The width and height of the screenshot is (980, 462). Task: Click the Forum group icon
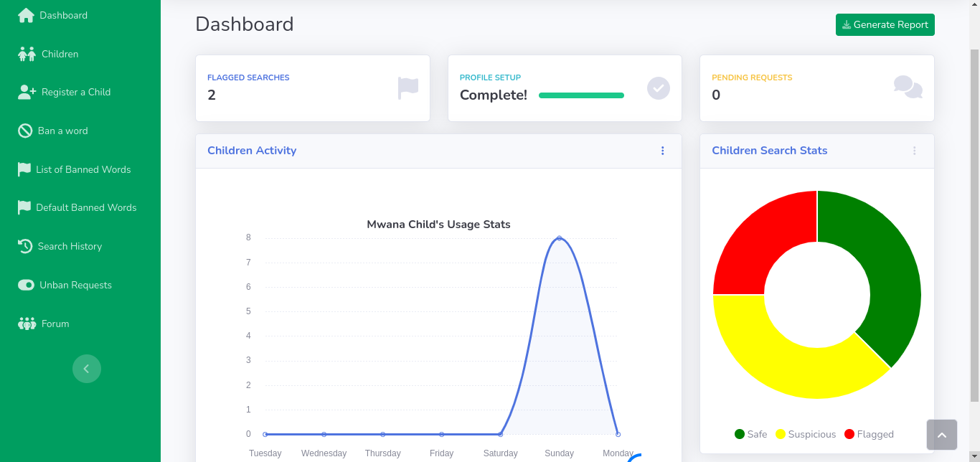click(x=27, y=324)
